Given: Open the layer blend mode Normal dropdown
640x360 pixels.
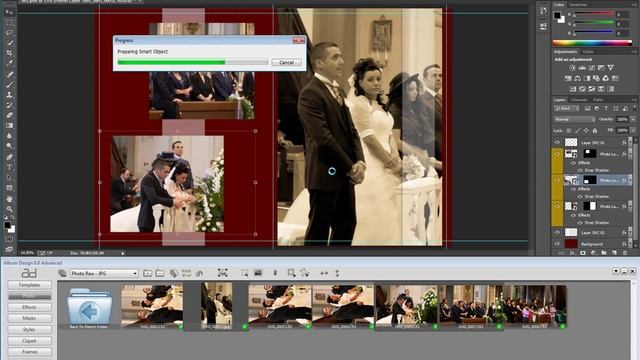Looking at the screenshot, I should pyautogui.click(x=574, y=119).
